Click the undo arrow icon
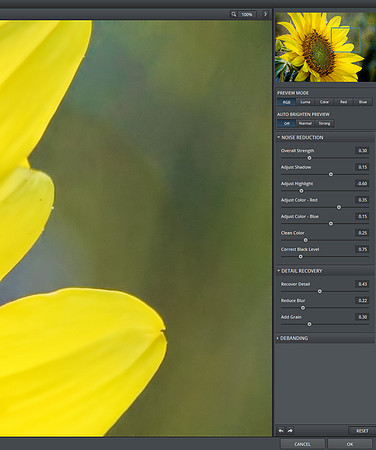 click(x=281, y=431)
